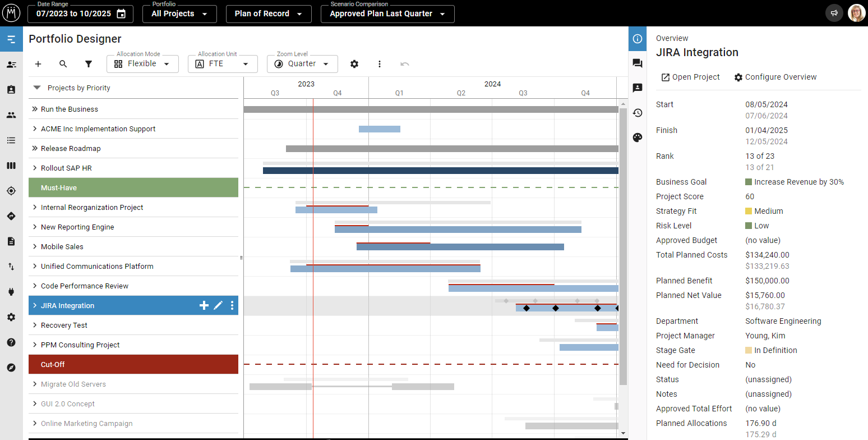Expand the Rollout SAP HR project row
Screen dimensions: 868x440
click(x=34, y=168)
